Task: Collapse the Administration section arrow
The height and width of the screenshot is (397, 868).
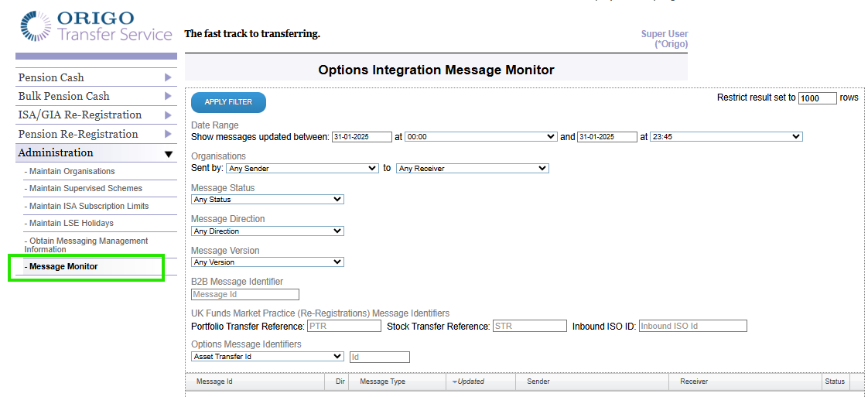Action: [x=169, y=154]
